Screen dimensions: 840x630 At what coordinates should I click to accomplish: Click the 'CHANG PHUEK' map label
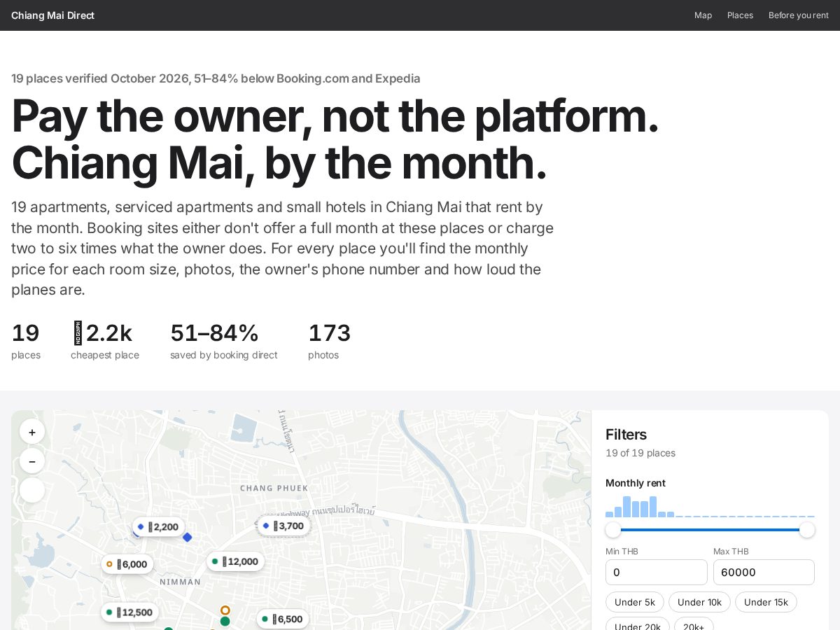274,488
